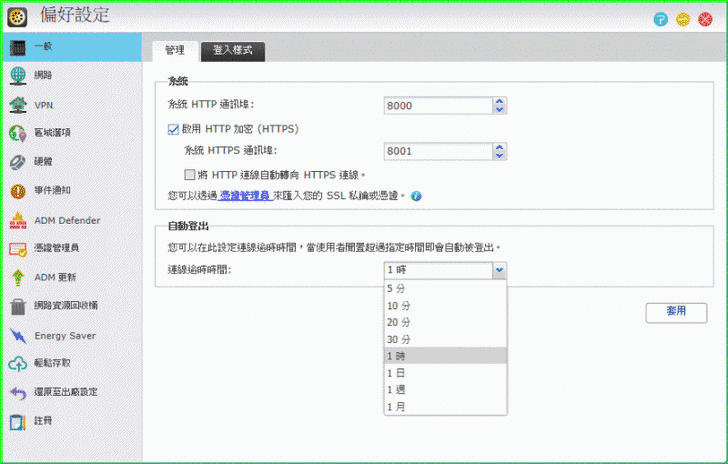Click the 套用 apply button
This screenshot has height=464, width=728.
tap(676, 312)
